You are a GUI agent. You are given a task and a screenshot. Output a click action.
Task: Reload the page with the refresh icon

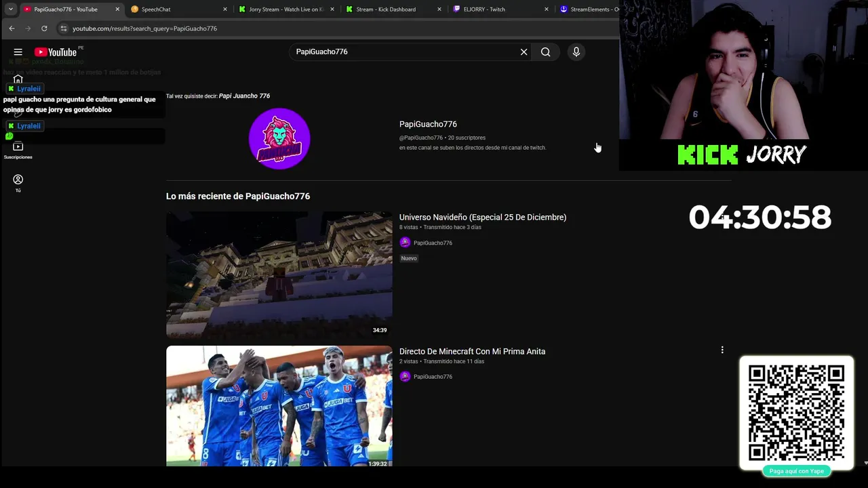[44, 28]
